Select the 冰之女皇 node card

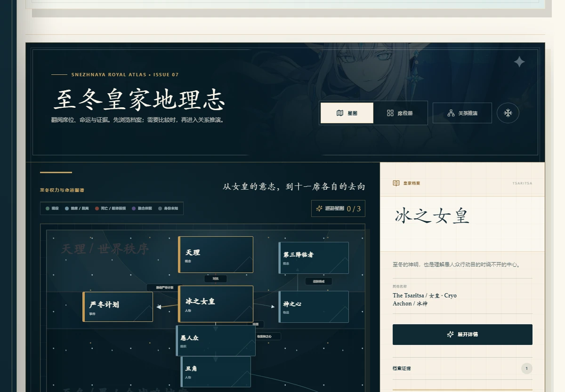coord(216,304)
